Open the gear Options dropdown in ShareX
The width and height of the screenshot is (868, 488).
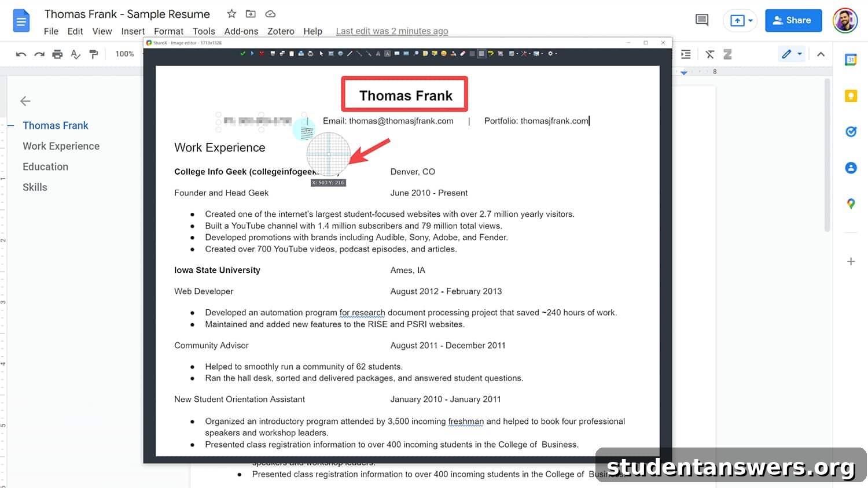(x=553, y=53)
